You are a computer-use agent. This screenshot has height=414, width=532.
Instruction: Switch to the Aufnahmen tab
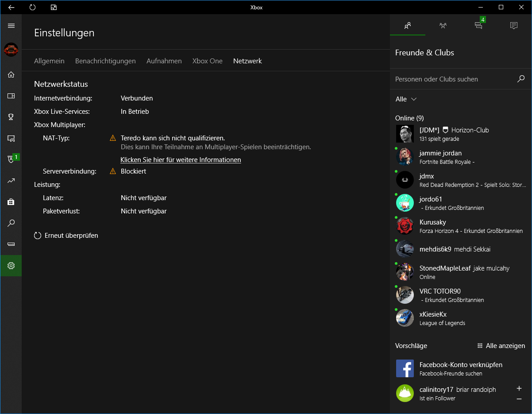click(x=164, y=61)
